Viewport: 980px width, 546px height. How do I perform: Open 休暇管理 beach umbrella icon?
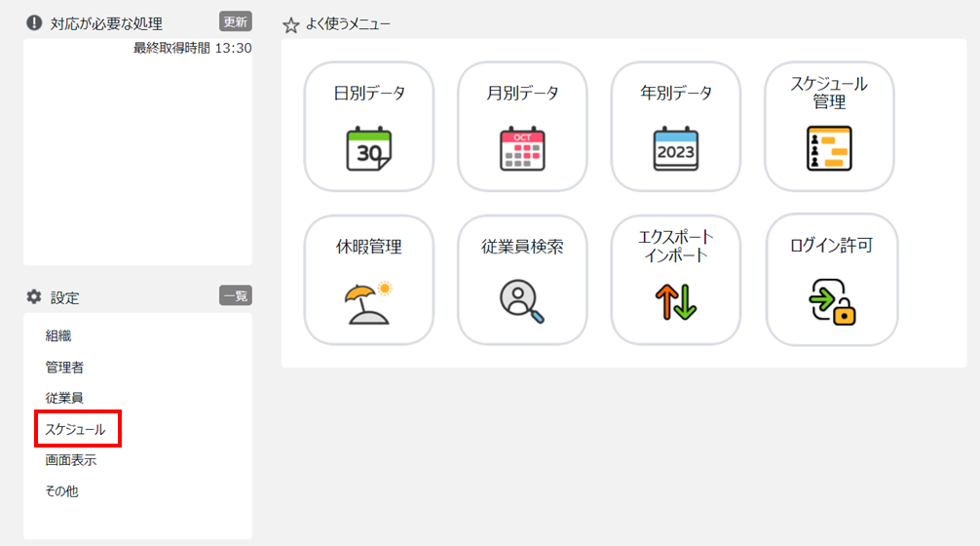pos(368,302)
